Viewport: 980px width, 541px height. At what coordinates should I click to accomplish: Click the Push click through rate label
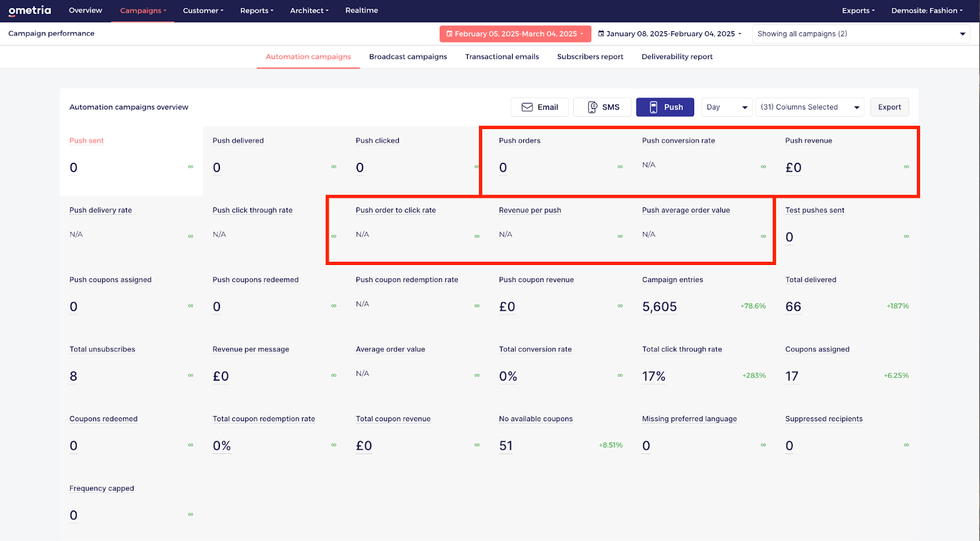[252, 210]
